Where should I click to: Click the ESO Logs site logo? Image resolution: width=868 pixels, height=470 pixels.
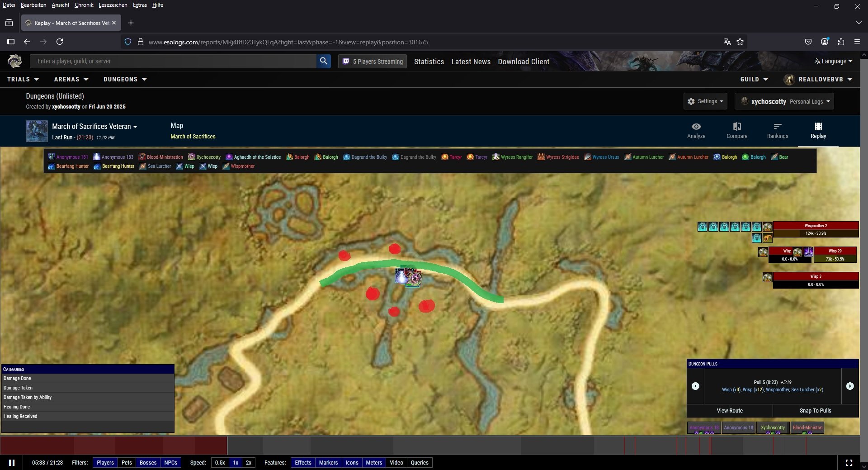pyautogui.click(x=14, y=61)
